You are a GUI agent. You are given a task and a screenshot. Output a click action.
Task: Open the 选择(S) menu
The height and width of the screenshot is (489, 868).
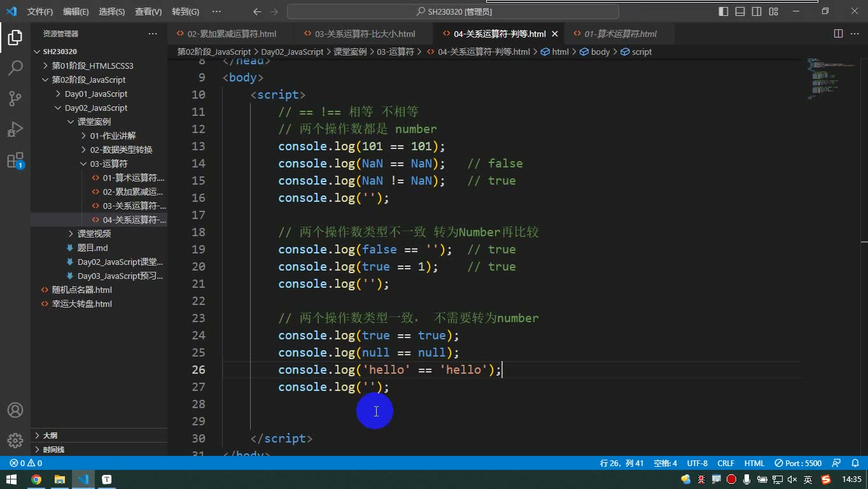pyautogui.click(x=112, y=11)
